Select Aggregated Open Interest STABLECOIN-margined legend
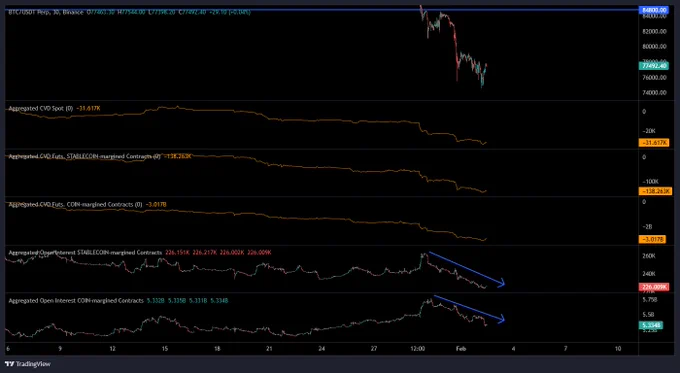 click(x=85, y=252)
